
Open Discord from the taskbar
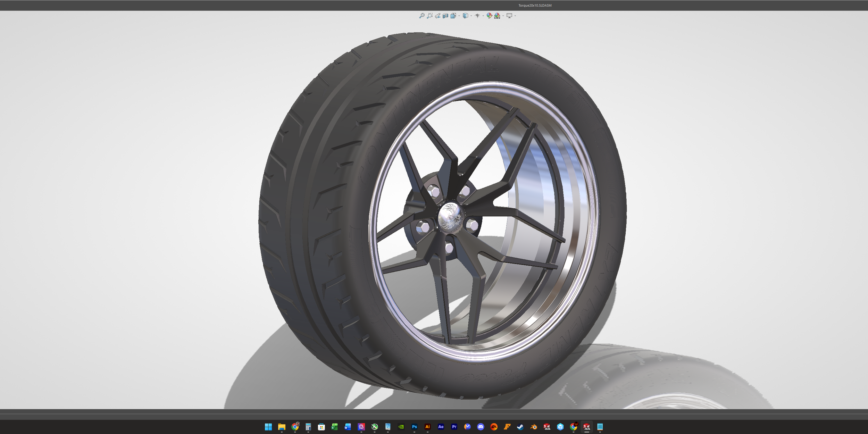coord(481,427)
